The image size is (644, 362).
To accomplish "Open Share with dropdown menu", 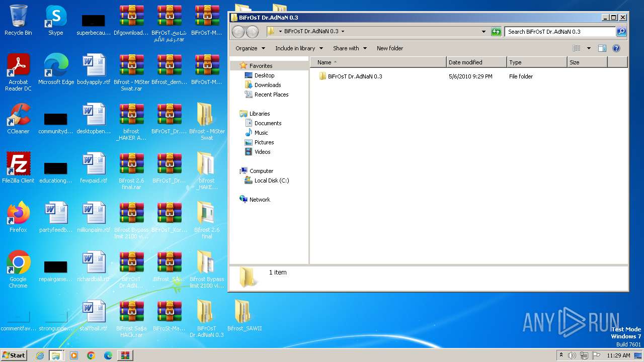I will tap(350, 48).
